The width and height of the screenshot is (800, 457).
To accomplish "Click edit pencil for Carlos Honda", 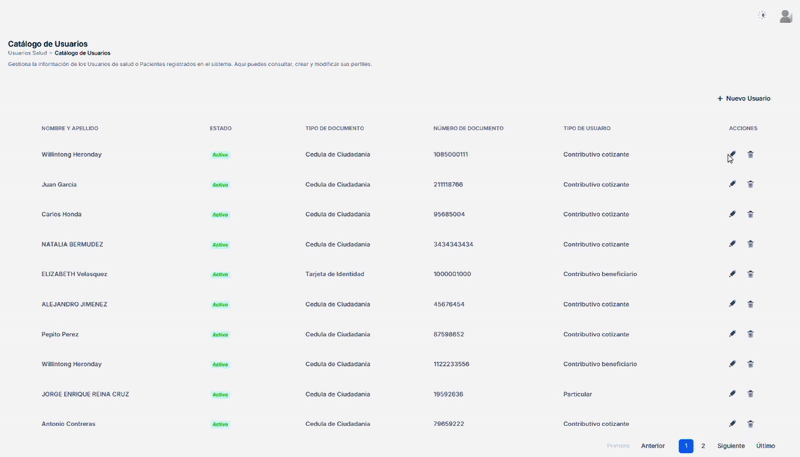I will 732,214.
